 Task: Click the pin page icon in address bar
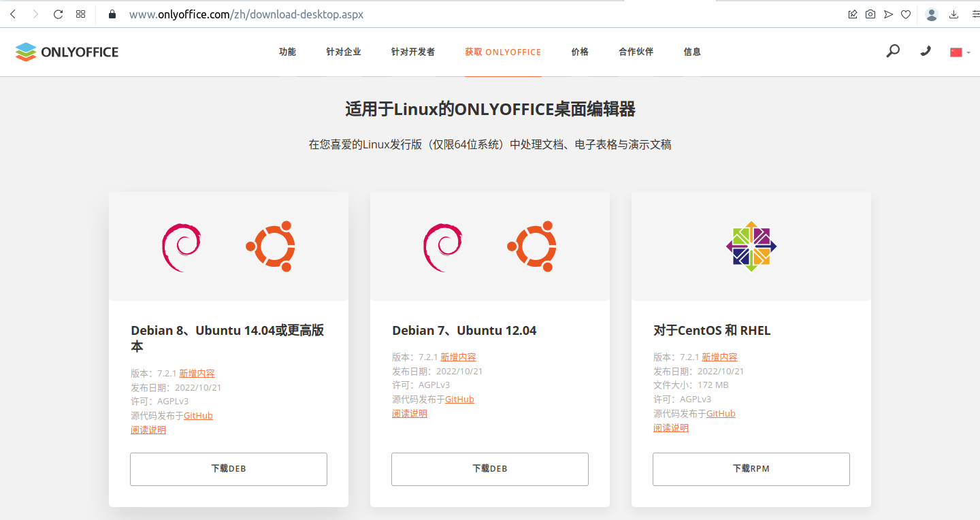tap(853, 14)
